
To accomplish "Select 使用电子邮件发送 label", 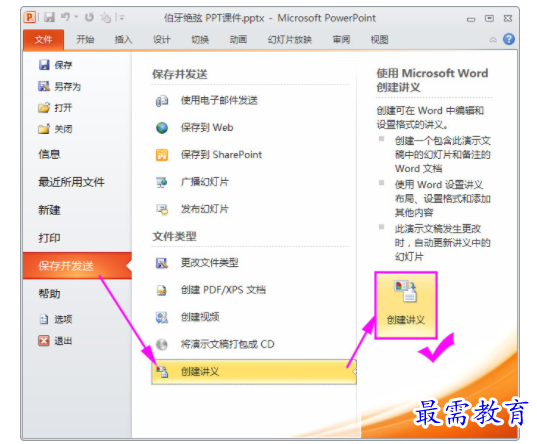I will click(219, 100).
